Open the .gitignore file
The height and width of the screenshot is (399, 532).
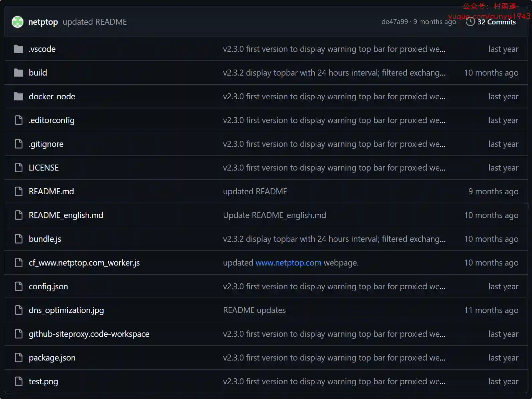click(46, 144)
